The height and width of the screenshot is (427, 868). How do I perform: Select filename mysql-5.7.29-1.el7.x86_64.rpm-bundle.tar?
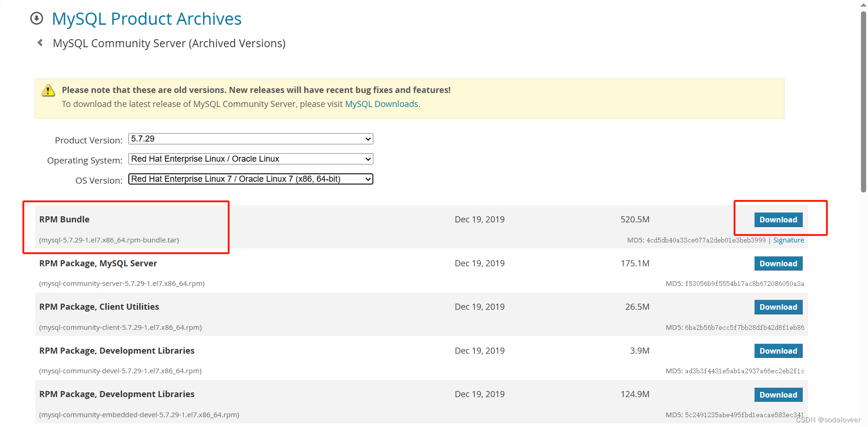109,240
